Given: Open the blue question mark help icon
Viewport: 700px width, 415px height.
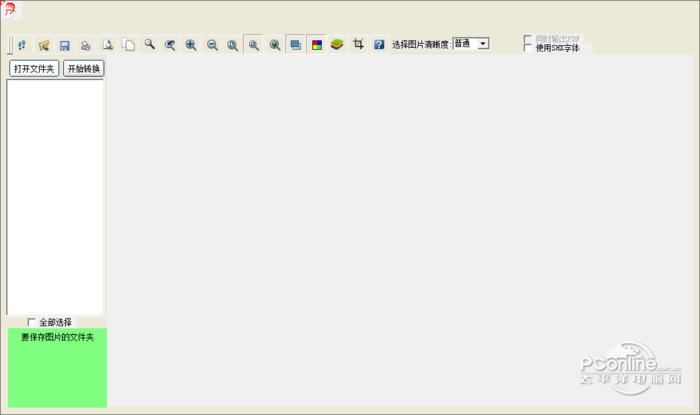Looking at the screenshot, I should click(x=379, y=44).
